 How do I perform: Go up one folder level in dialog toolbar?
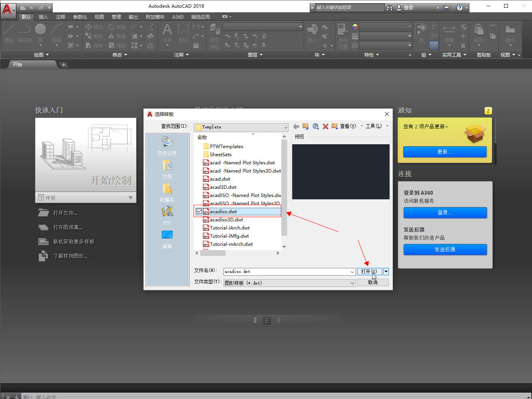306,126
